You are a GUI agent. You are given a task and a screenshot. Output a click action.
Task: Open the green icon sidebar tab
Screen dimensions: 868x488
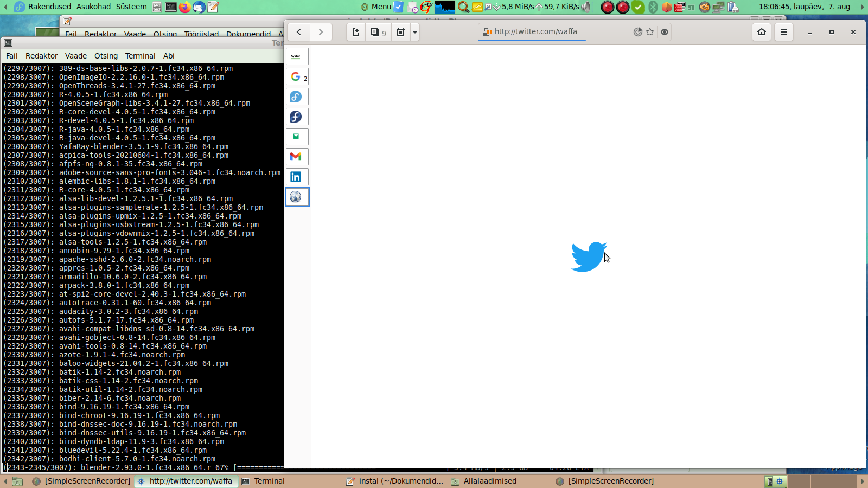click(x=297, y=137)
